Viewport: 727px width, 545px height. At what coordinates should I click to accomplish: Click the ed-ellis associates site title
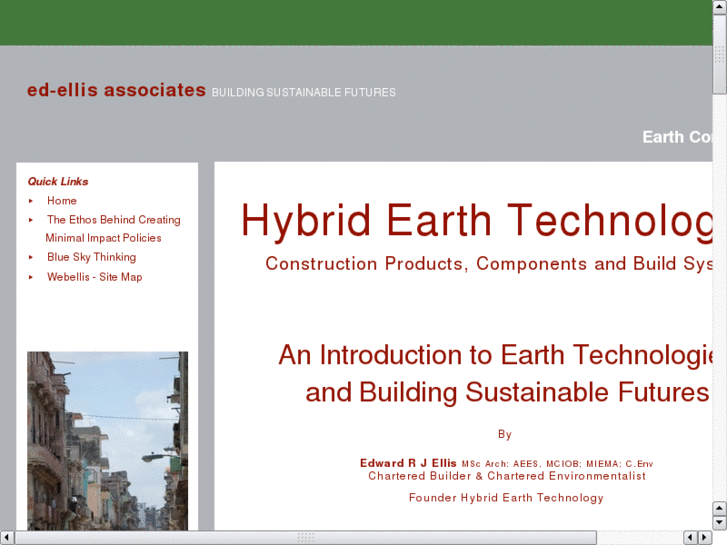(x=116, y=90)
